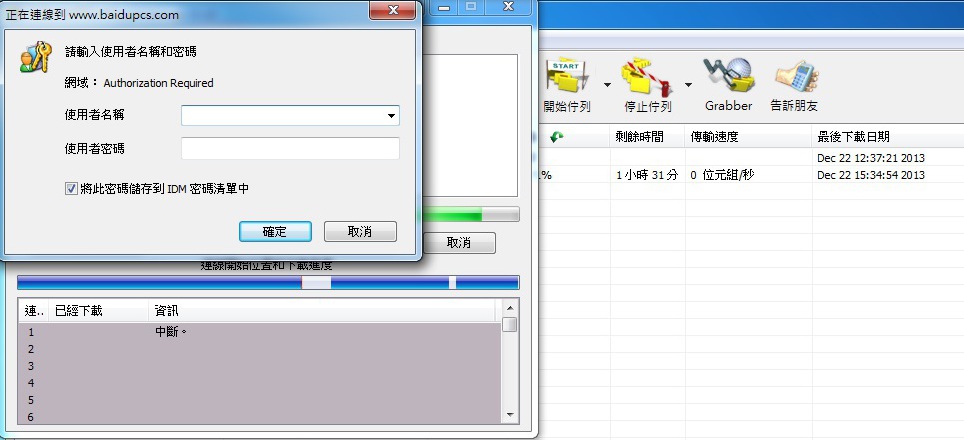Viewport: 964px width, 440px height.
Task: Click the download progress bar
Action: coord(470,214)
